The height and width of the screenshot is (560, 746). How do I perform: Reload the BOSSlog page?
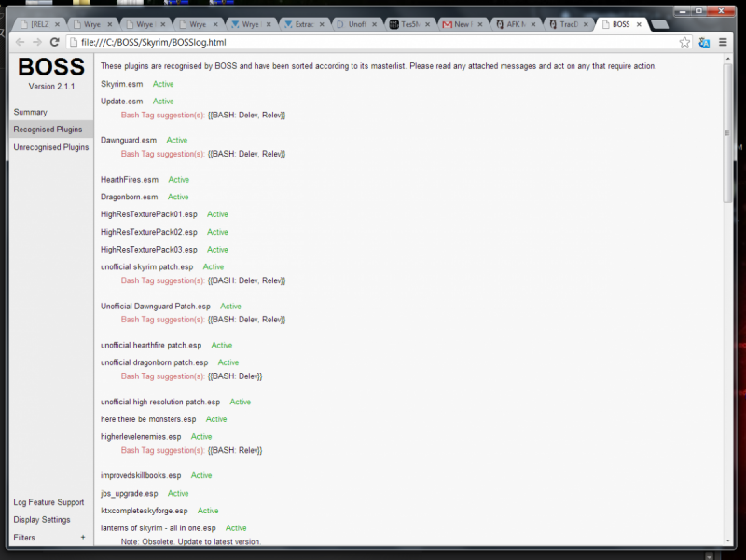click(55, 42)
